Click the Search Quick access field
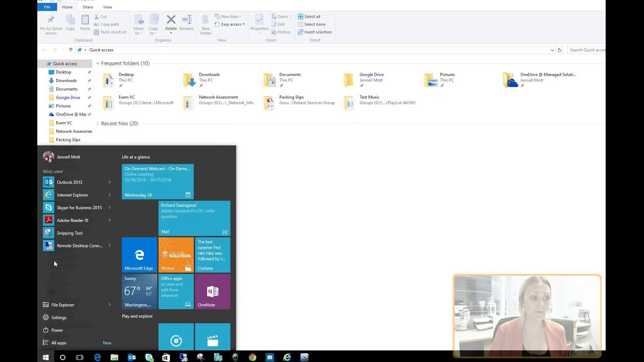This screenshot has height=362, width=644. coord(587,50)
